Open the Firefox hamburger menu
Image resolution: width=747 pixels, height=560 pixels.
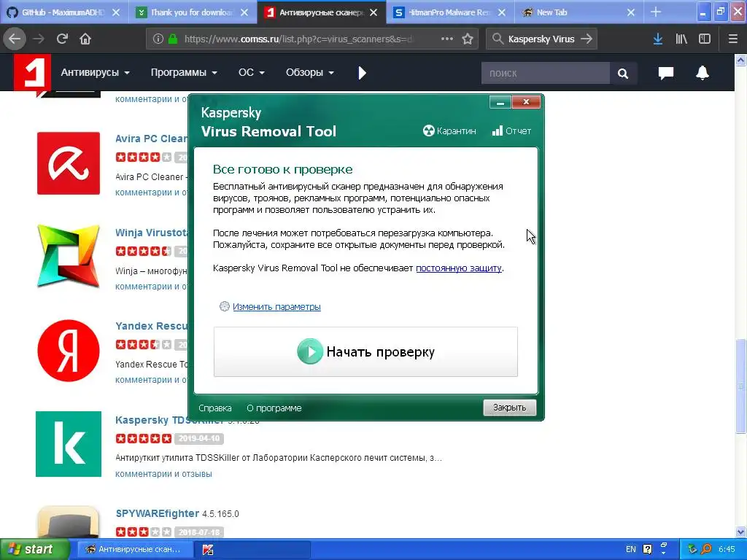coord(733,39)
